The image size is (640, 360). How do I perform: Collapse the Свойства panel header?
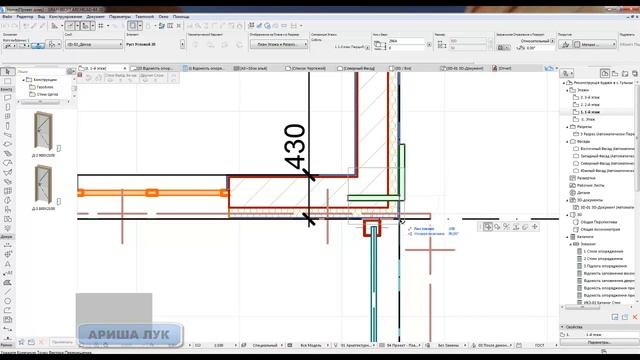562,327
